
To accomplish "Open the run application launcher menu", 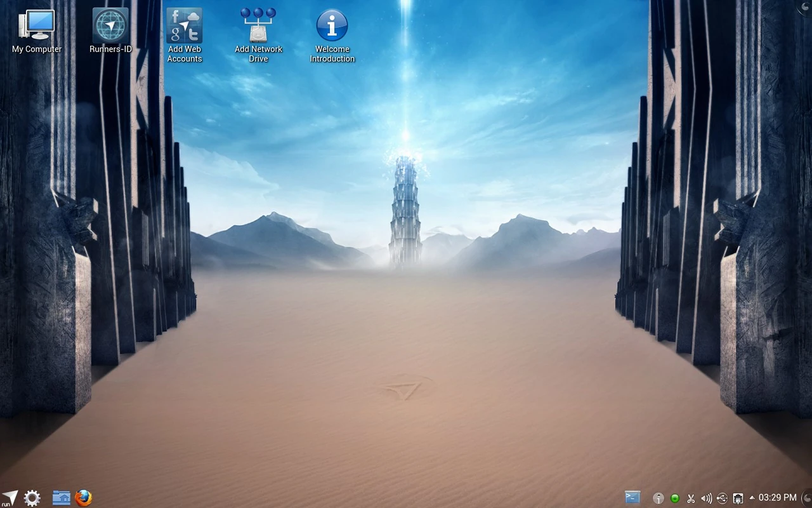I will click(x=9, y=498).
